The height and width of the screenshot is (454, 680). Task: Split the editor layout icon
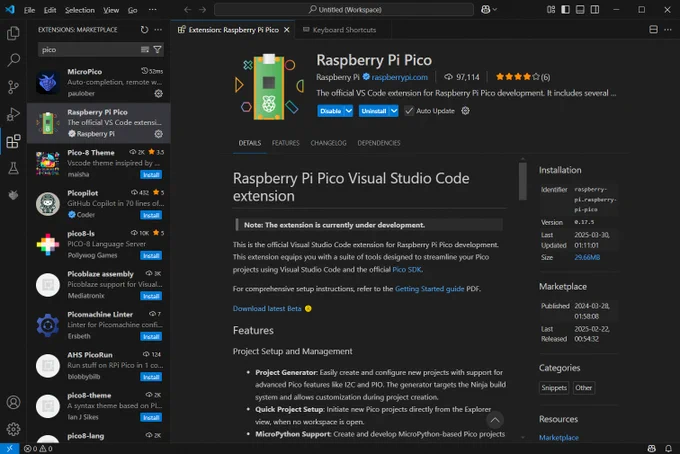(654, 29)
